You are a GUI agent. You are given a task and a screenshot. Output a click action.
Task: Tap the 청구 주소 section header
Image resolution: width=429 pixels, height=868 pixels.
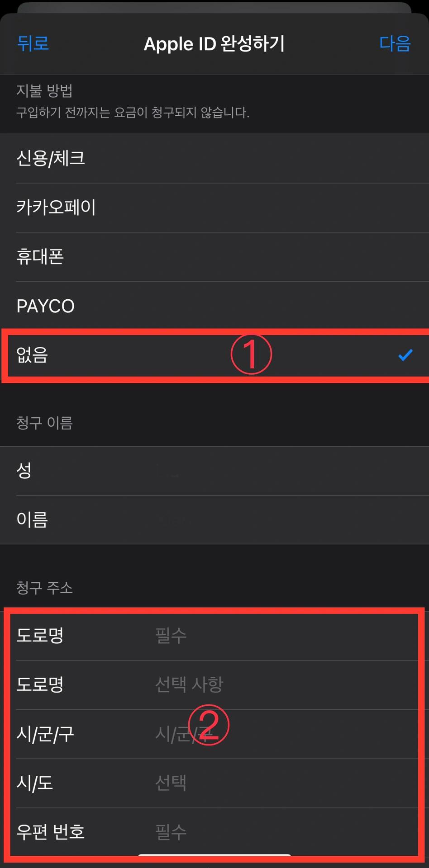(x=44, y=588)
